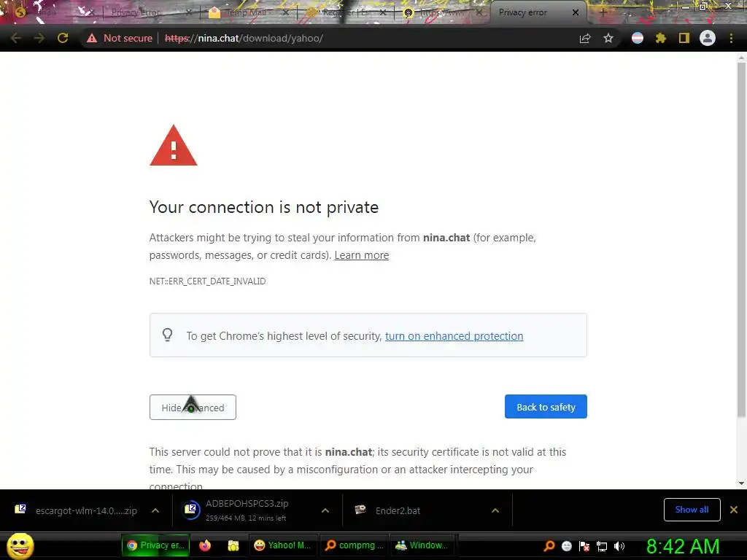Open the flag with red X tray icon

584,546
